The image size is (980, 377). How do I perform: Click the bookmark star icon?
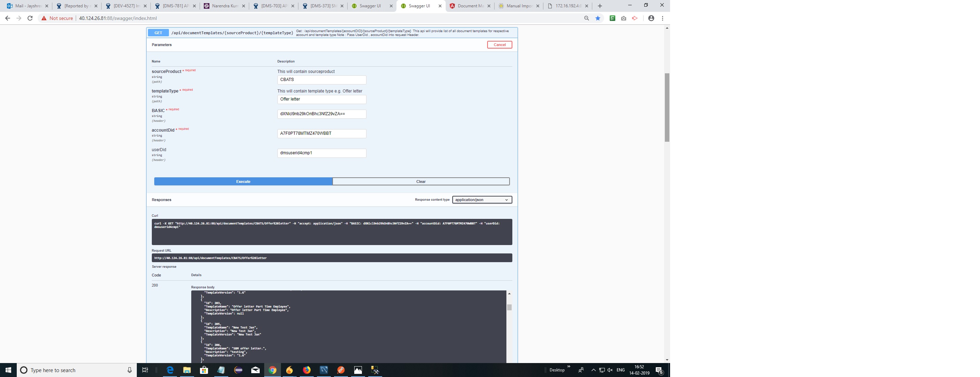597,18
